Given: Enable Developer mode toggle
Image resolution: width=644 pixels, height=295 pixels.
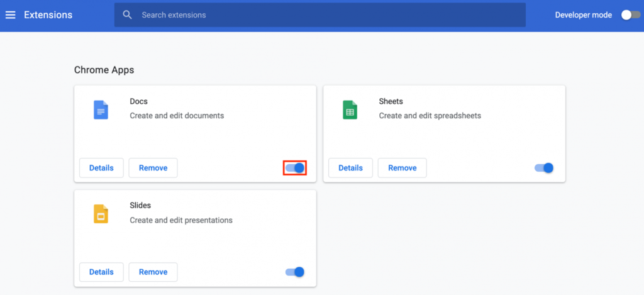Looking at the screenshot, I should [x=630, y=15].
